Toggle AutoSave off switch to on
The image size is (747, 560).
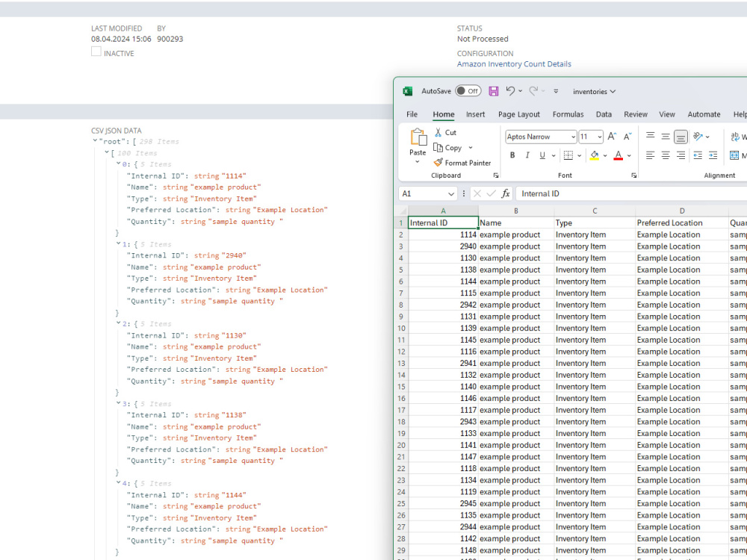[x=468, y=90]
